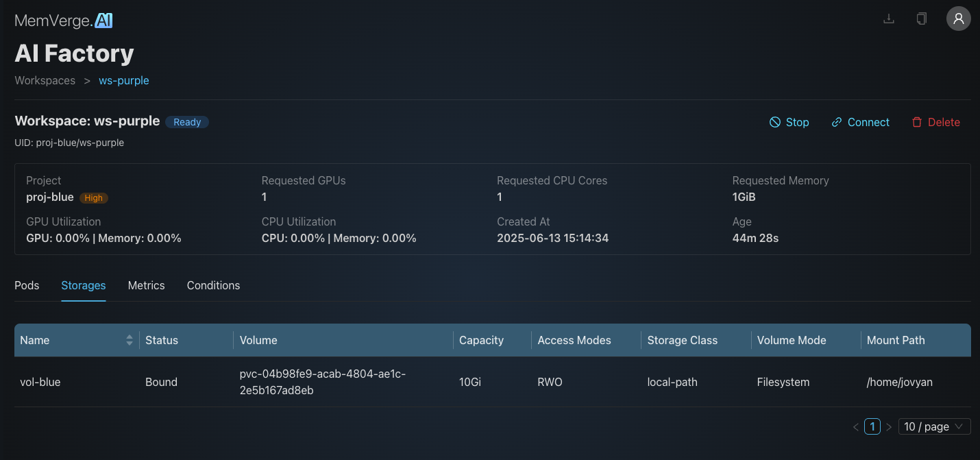Switch to the Pods tab
Screen dimensions: 980x460
(27, 285)
